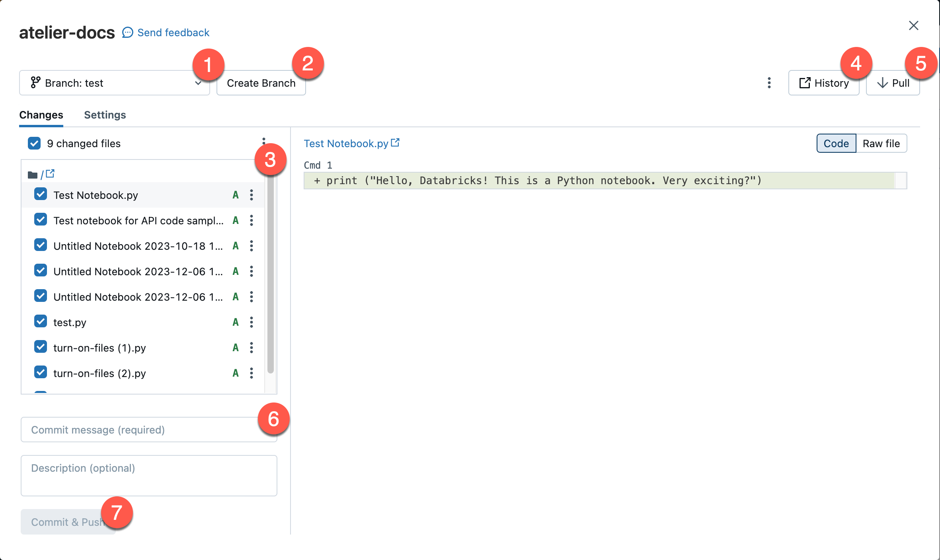Click the overflow menu next to test.py
The height and width of the screenshot is (560, 940).
pyautogui.click(x=252, y=322)
